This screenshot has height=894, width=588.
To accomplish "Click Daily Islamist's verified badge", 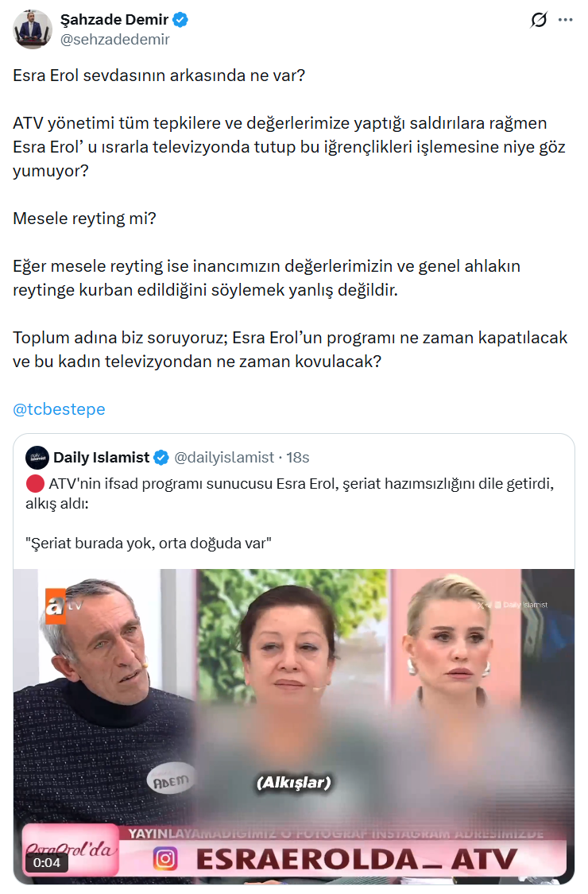I will (x=161, y=457).
